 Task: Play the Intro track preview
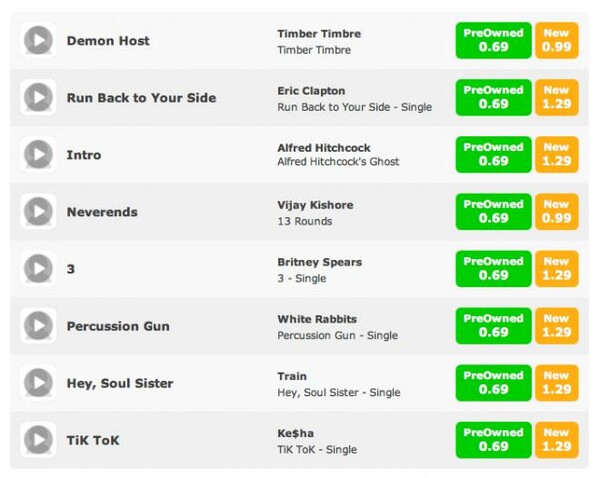38,154
